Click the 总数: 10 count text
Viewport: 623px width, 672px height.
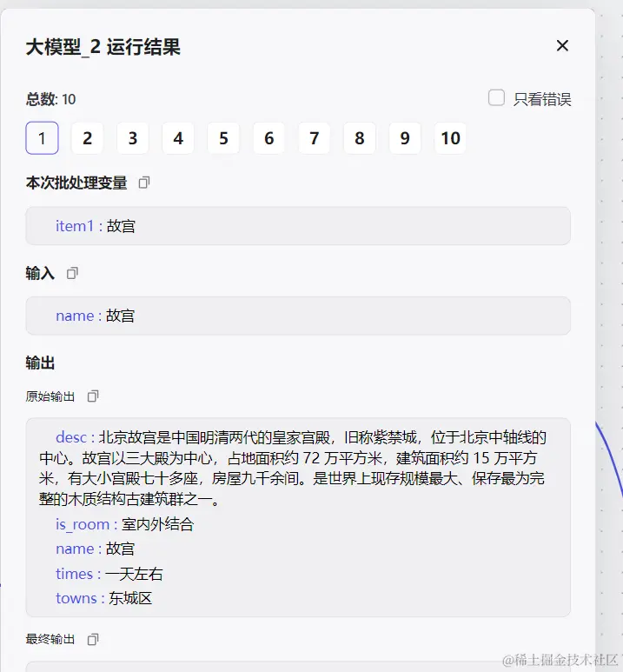click(x=50, y=99)
